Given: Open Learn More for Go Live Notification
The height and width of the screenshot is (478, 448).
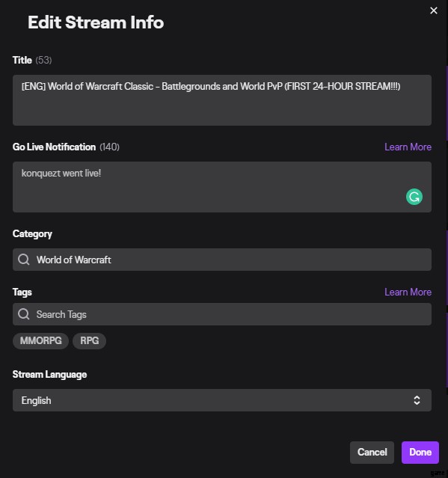Looking at the screenshot, I should pos(408,147).
